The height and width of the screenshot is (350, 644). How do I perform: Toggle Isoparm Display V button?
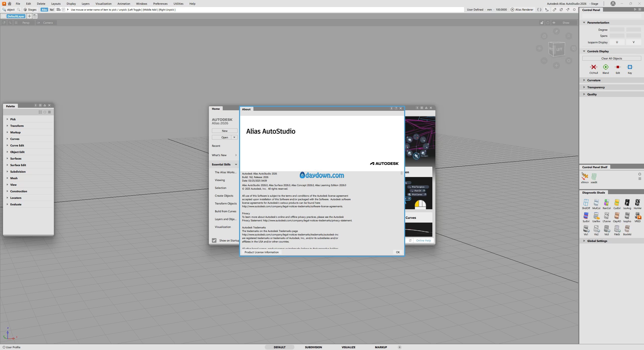(x=633, y=42)
